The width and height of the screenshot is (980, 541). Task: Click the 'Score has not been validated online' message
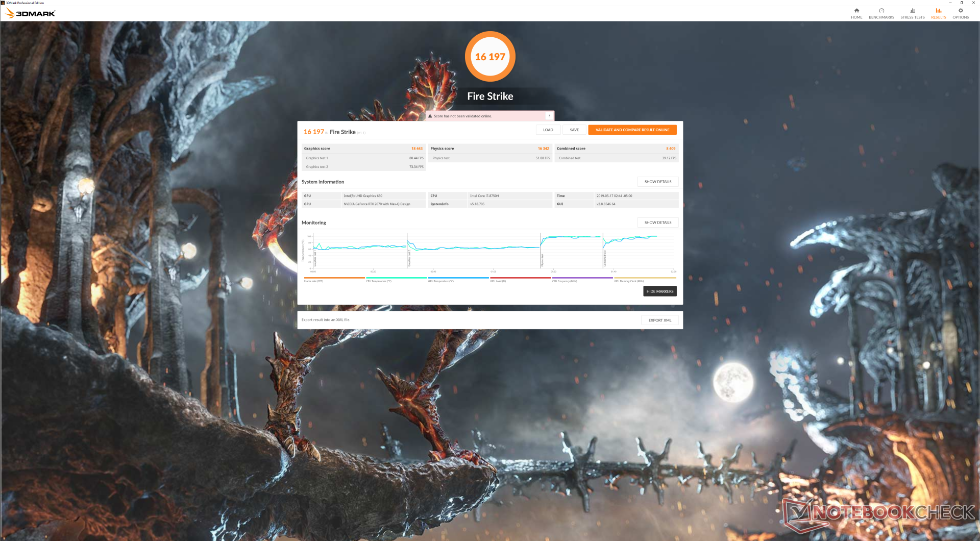[x=463, y=116]
